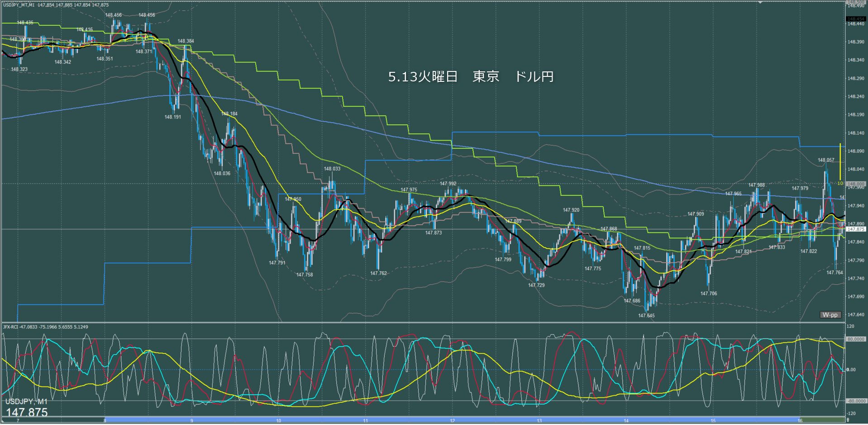The width and height of the screenshot is (868, 425).
Task: Click the 148.184 high label
Action: pyautogui.click(x=229, y=114)
